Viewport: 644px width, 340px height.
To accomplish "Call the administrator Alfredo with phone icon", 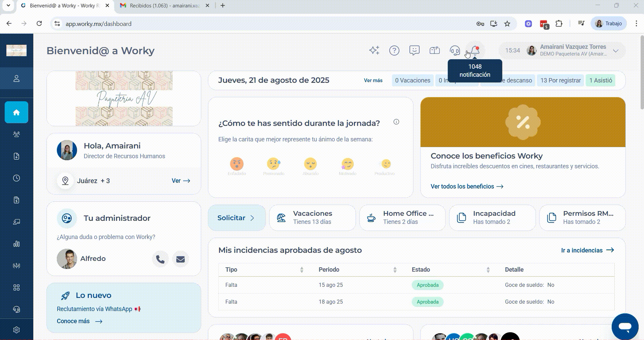I will pyautogui.click(x=160, y=259).
